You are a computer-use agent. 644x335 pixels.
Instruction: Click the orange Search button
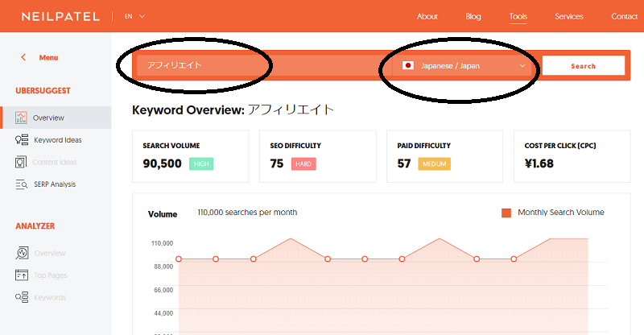583,66
